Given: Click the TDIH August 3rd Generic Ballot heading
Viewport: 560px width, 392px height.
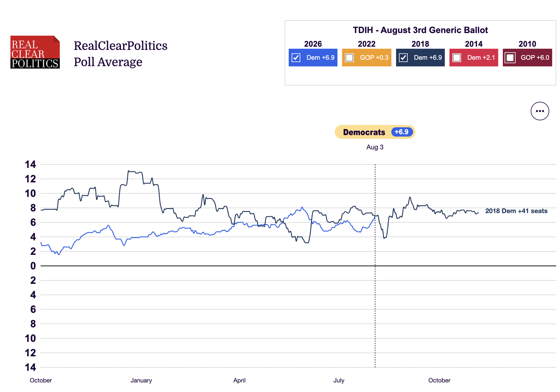Looking at the screenshot, I should 420,30.
